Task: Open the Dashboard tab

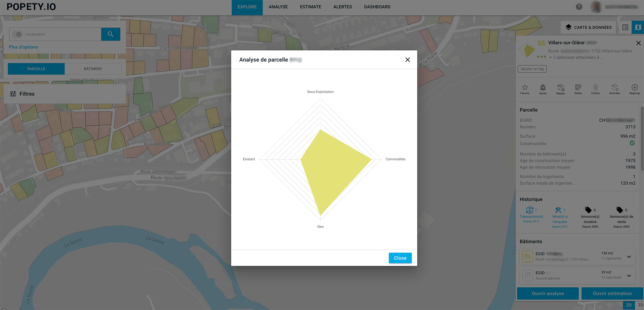Action: coord(377,7)
